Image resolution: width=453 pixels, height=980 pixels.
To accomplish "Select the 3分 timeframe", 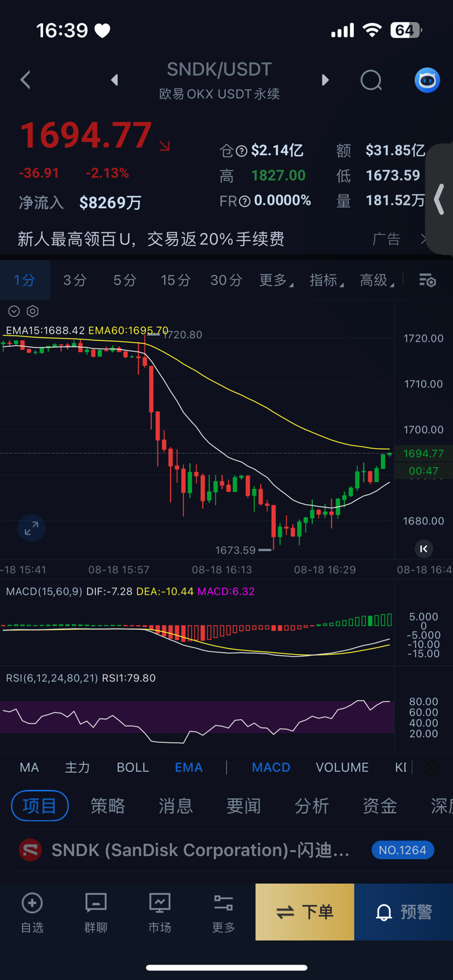I will point(75,280).
